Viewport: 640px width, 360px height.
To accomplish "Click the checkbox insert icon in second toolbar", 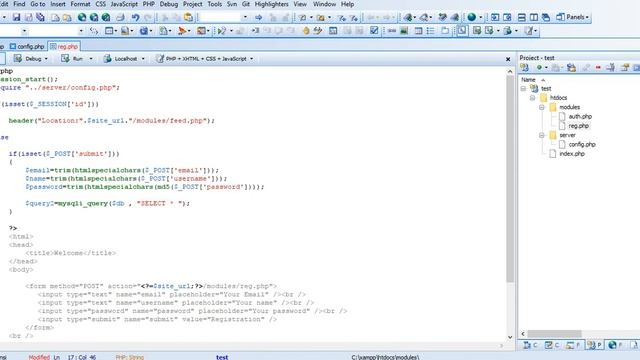I will point(374,31).
